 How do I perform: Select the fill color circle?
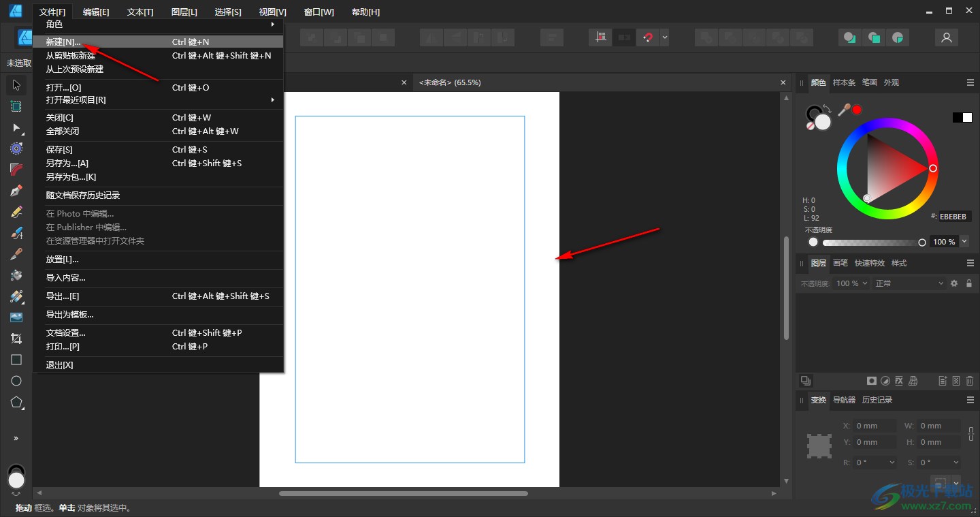coord(823,122)
